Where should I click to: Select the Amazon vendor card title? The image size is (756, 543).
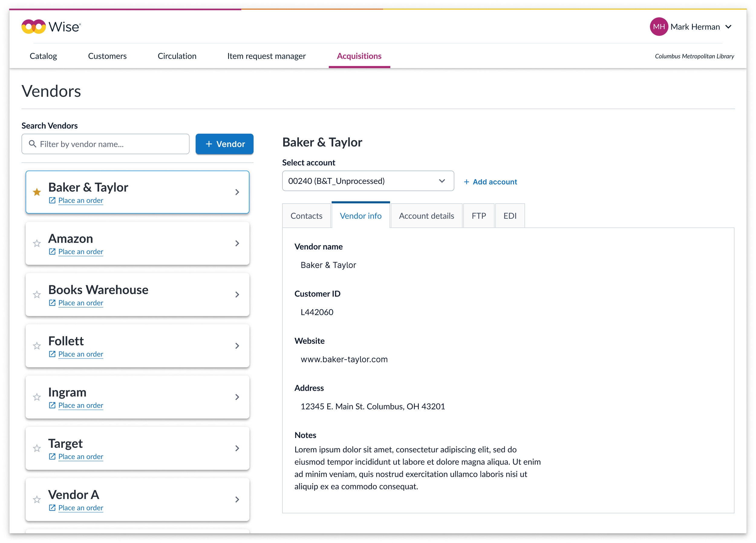(71, 238)
